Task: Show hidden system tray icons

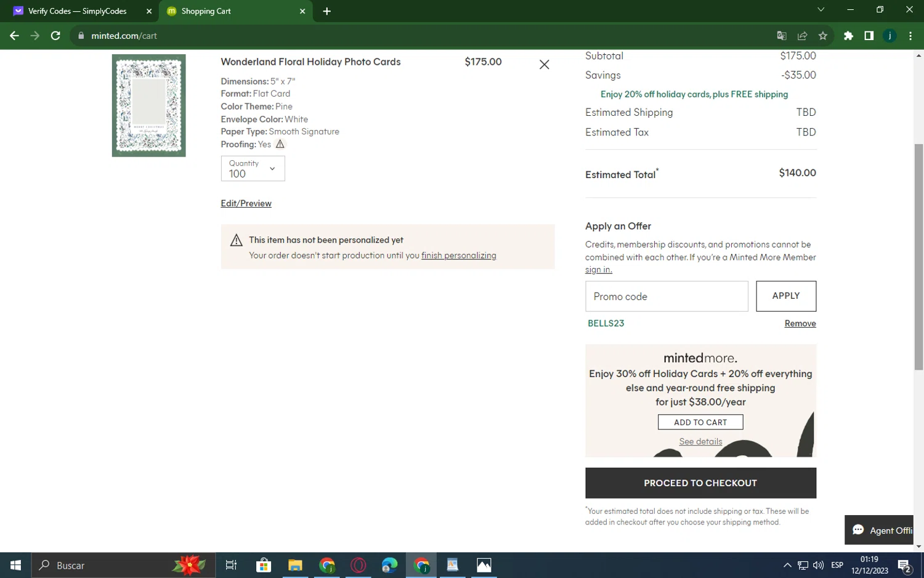Action: (x=787, y=565)
